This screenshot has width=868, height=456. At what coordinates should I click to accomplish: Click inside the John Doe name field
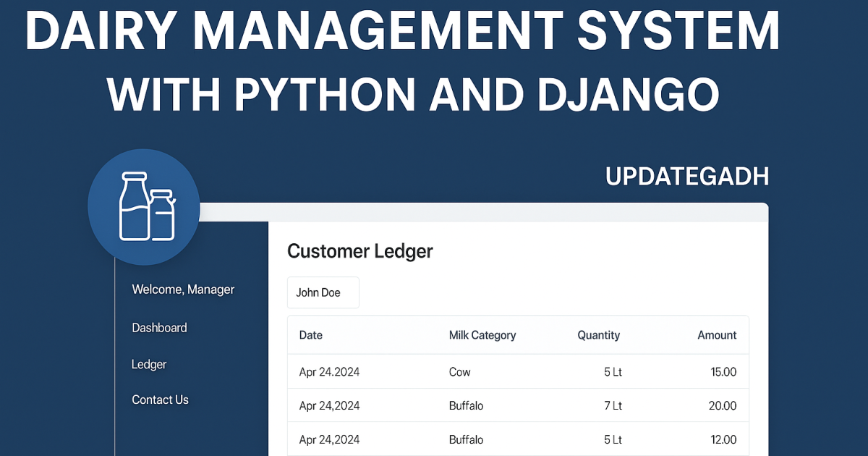323,292
